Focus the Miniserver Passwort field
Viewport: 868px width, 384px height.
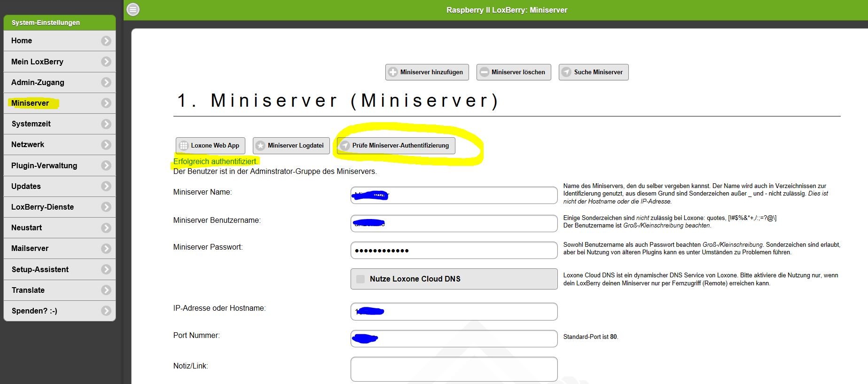tap(454, 251)
